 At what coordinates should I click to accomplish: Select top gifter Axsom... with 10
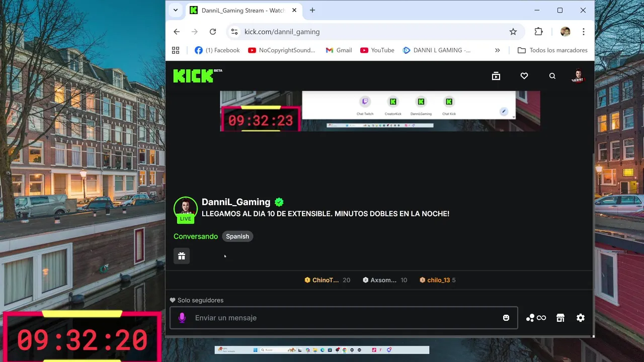click(385, 280)
